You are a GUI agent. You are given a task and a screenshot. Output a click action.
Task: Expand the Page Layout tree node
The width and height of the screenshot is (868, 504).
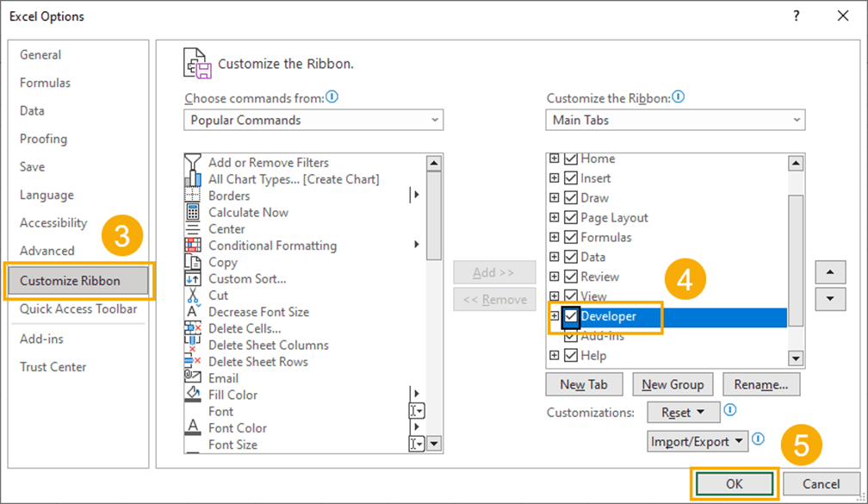click(x=555, y=217)
